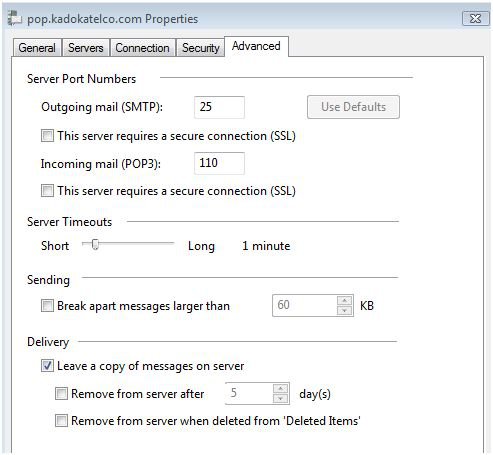Click the Incoming mail POP3 port field
This screenshot has width=493, height=455.
(219, 163)
